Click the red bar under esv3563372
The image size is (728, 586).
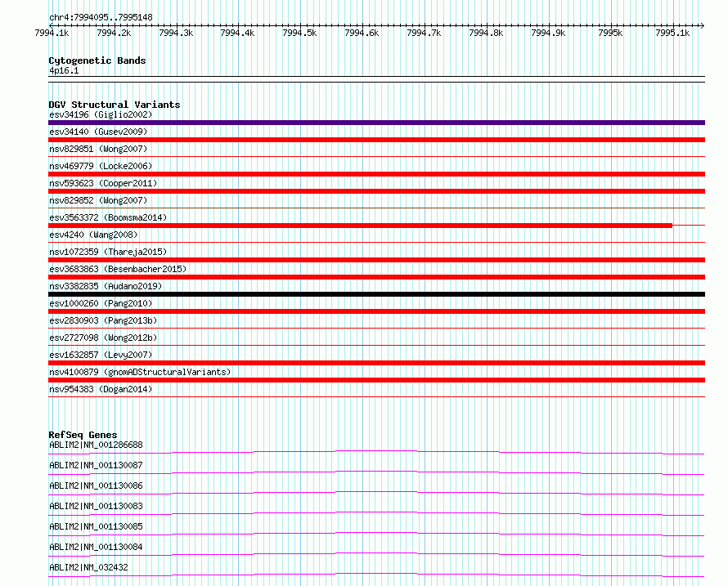[360, 226]
